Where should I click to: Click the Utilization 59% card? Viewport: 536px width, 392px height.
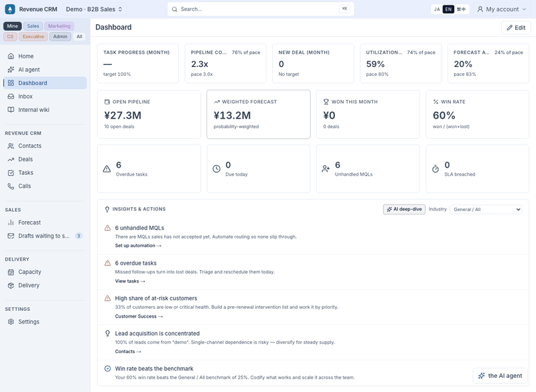click(401, 63)
